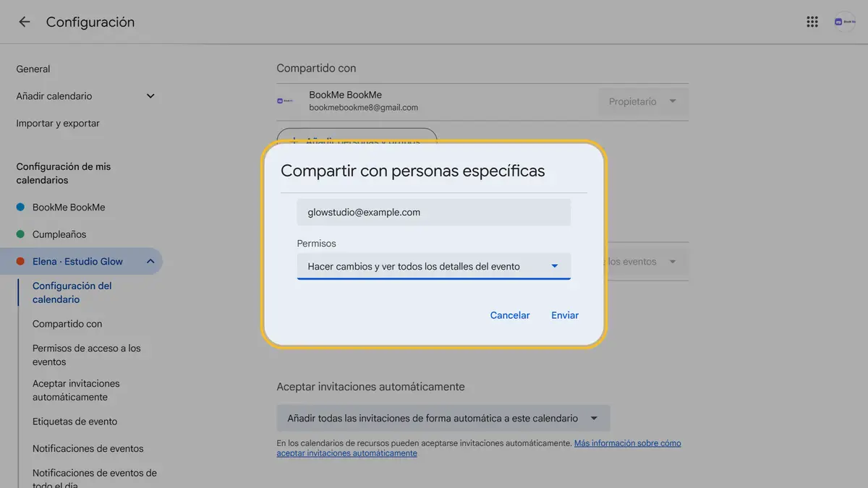Viewport: 868px width, 488px height.
Task: Click the Configuración page title
Action: point(90,22)
